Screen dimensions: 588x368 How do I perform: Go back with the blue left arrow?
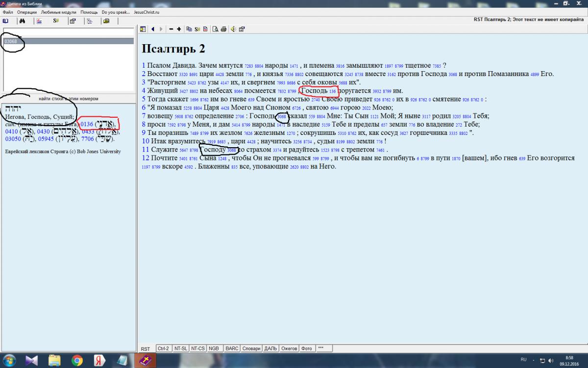[153, 29]
